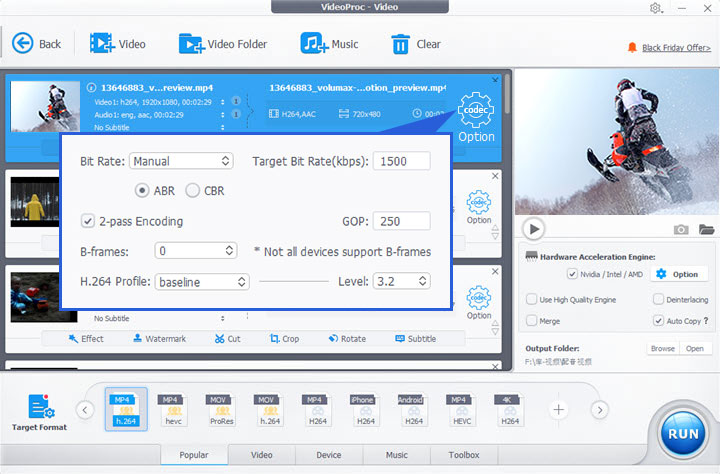Open the Effect tool
The width and height of the screenshot is (720, 474).
[86, 339]
